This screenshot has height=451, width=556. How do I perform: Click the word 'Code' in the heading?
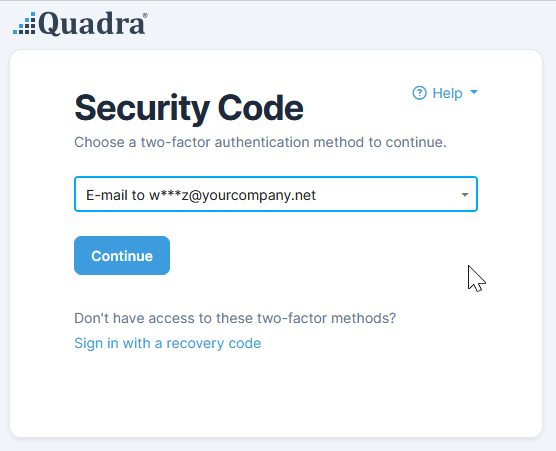click(261, 108)
